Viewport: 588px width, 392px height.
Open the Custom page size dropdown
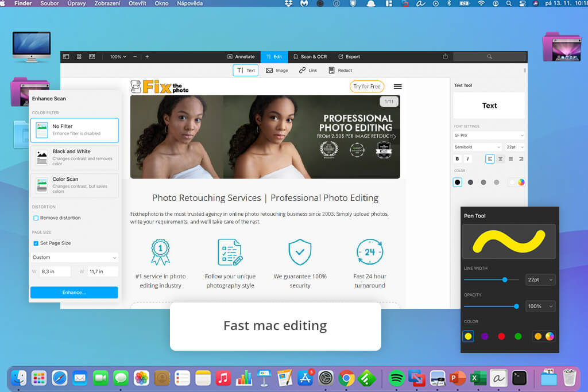(x=74, y=258)
